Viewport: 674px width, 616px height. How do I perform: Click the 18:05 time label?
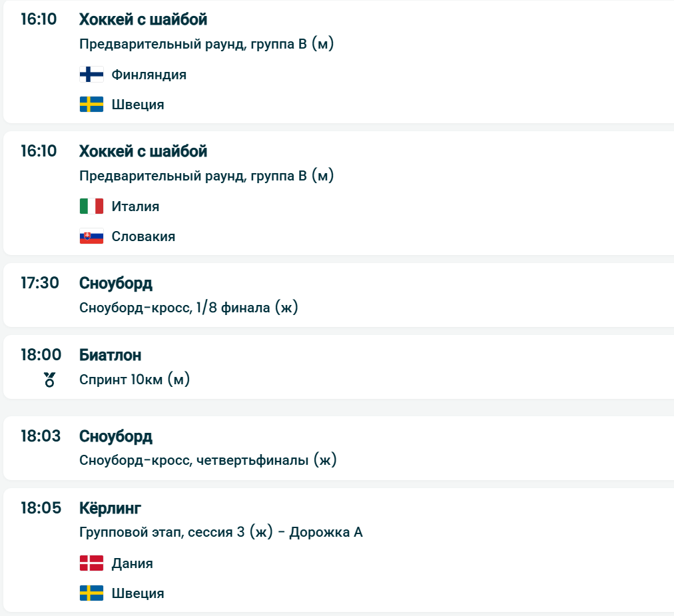(x=41, y=508)
